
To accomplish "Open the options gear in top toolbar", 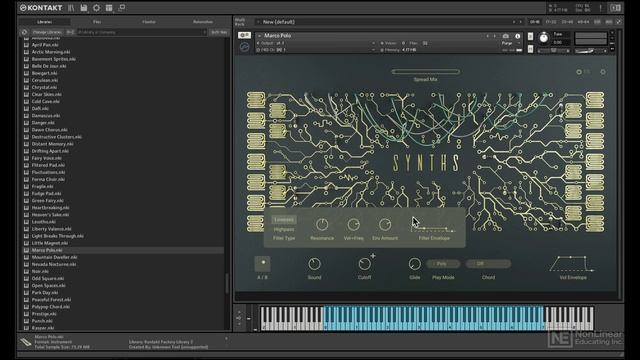I will tap(96, 8).
